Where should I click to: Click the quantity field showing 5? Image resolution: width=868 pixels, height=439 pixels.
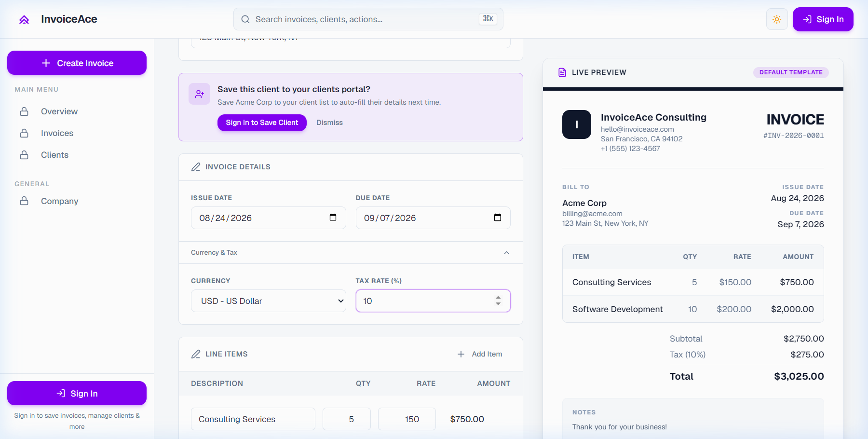click(347, 419)
